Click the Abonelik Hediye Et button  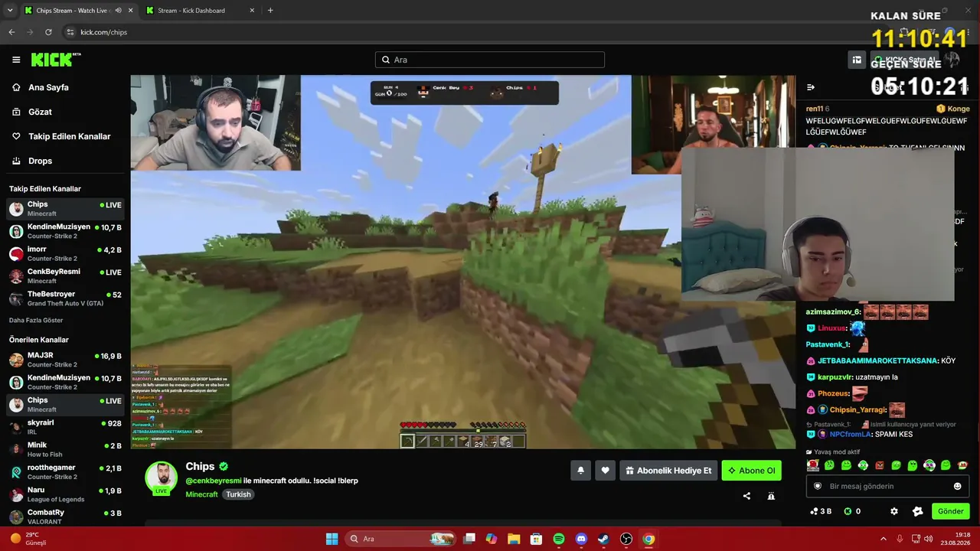point(668,471)
